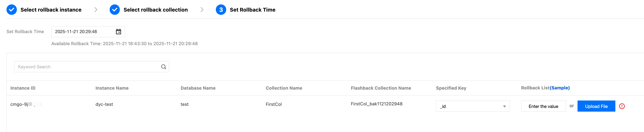Viewport: 644px width, 132px height.
Task: Open the Rollback List Sample link
Action: point(560,88)
